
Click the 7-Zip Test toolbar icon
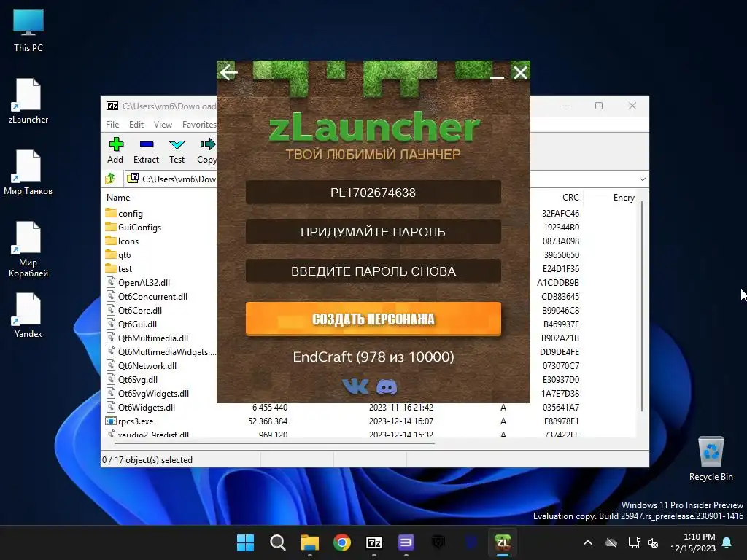coord(177,150)
